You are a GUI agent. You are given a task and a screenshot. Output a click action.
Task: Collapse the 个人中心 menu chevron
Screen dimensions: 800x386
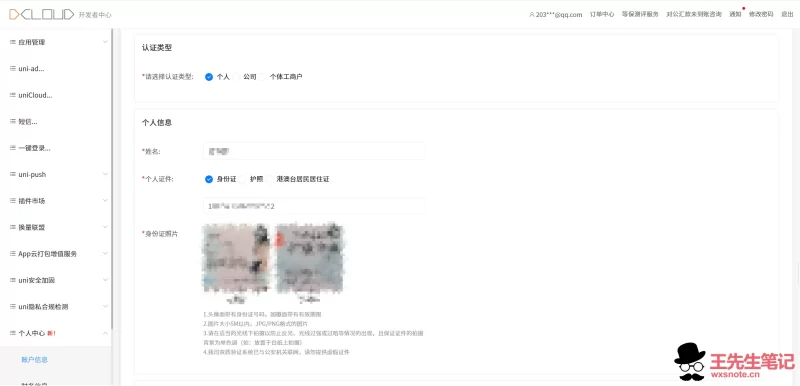tap(105, 333)
